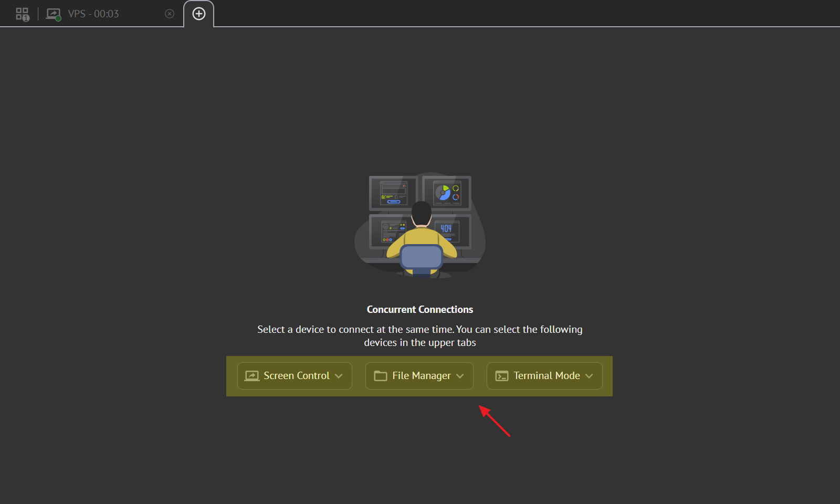840x504 pixels.
Task: Click the File Manager folder icon
Action: 380,376
